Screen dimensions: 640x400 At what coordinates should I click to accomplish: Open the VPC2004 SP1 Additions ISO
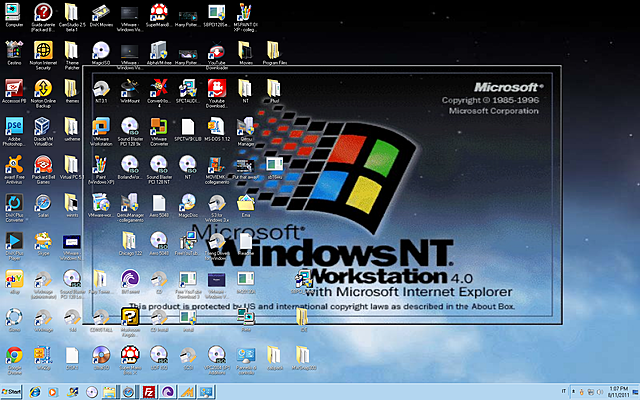(217, 359)
